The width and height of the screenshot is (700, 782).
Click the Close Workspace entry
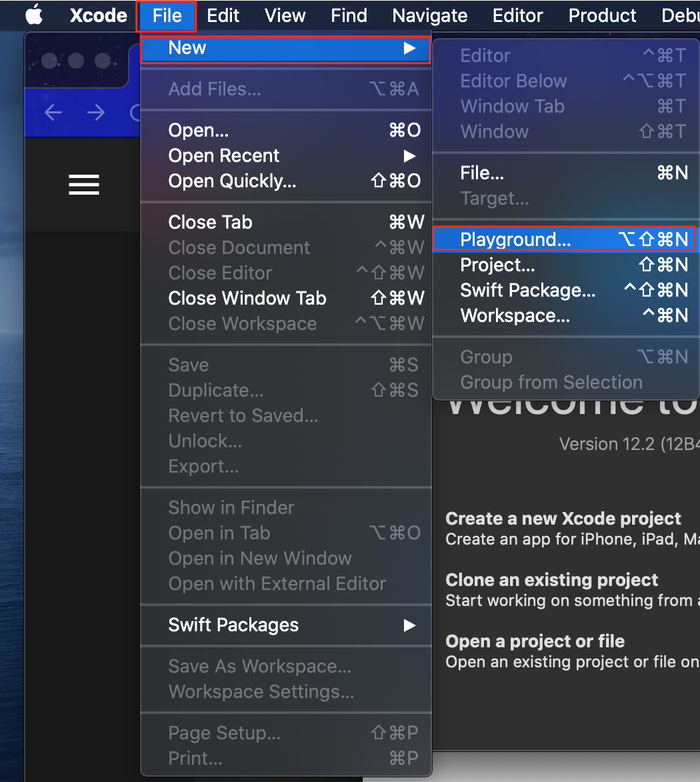[x=286, y=324]
